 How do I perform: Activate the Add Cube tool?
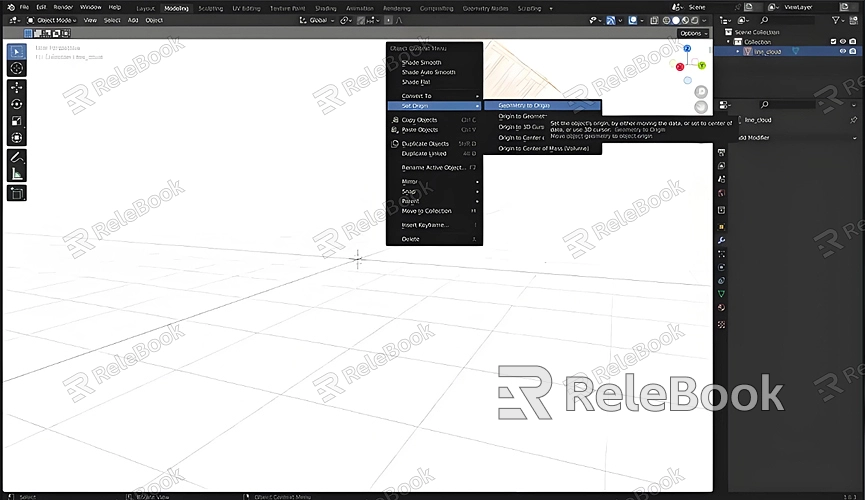[17, 194]
